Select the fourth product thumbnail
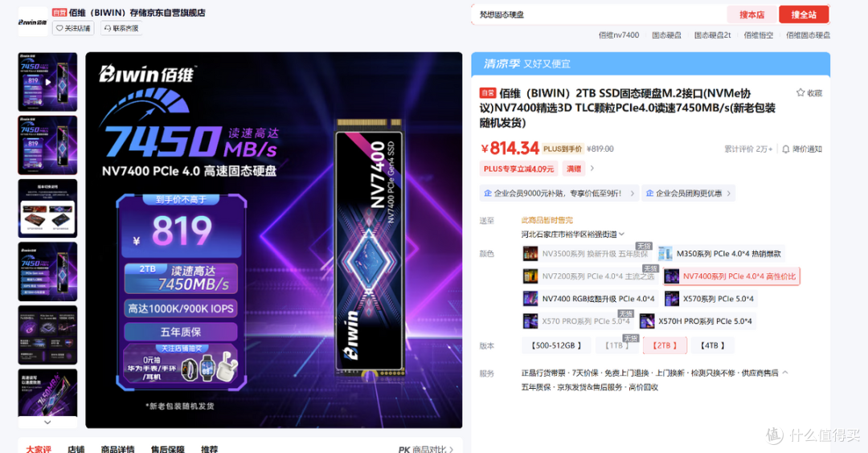868x453 pixels. click(x=47, y=271)
